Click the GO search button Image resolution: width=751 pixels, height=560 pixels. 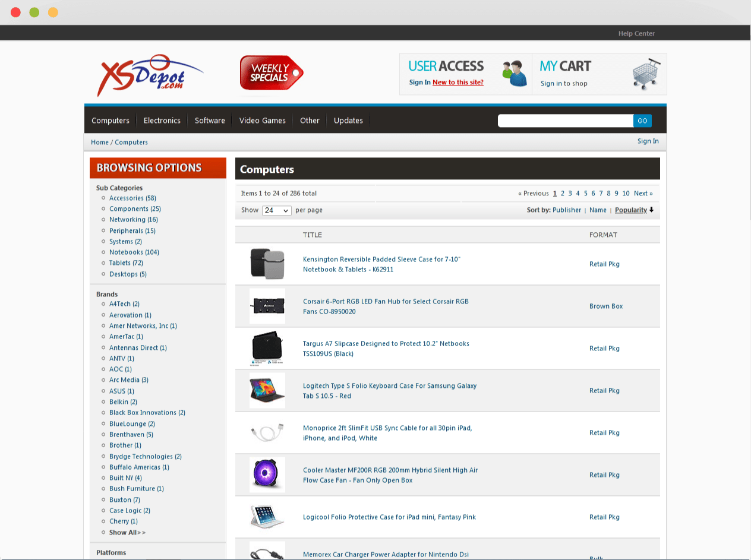click(642, 121)
